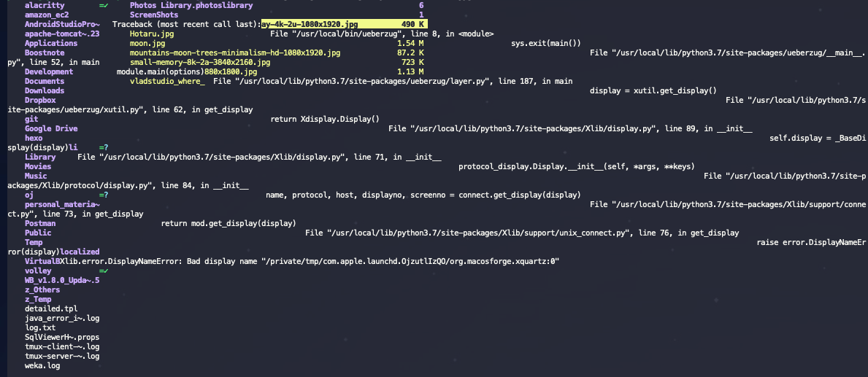Screen dimensions: 868x377
Task: Select the Downloads directory
Action: click(x=45, y=90)
